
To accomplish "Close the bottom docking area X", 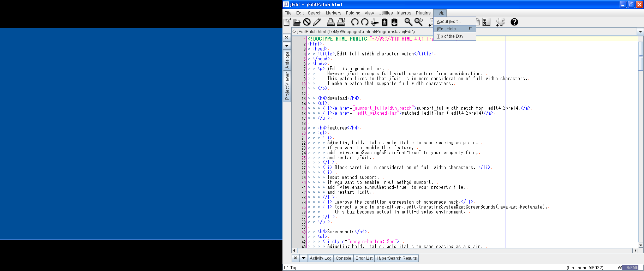I will (296, 258).
